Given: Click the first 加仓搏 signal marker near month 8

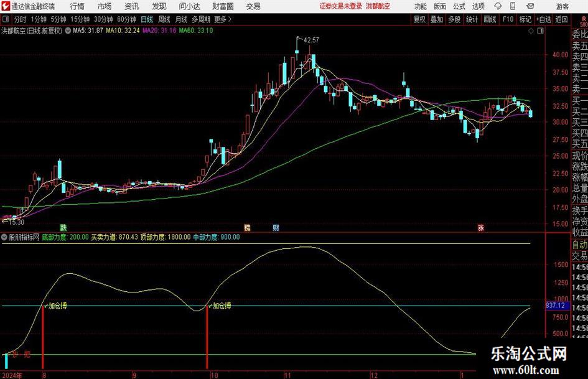Looking at the screenshot, I should [x=57, y=306].
